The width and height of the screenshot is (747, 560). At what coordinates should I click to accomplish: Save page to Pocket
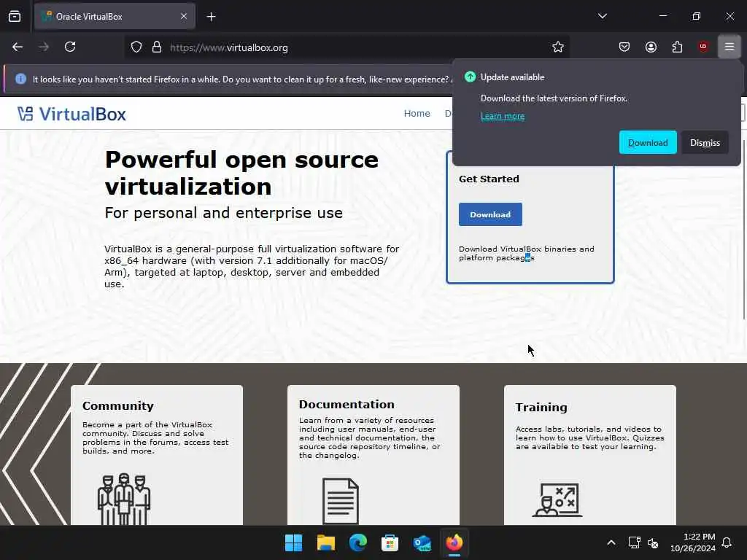pos(624,47)
